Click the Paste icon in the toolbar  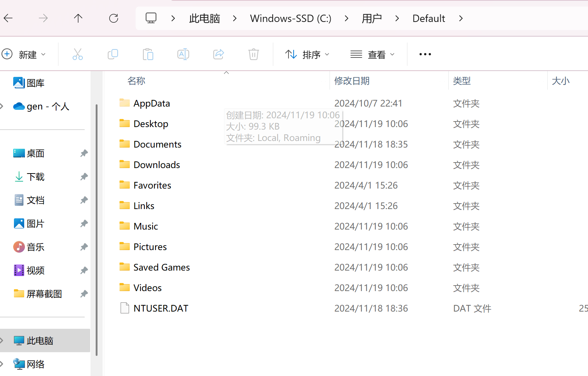[x=148, y=54]
